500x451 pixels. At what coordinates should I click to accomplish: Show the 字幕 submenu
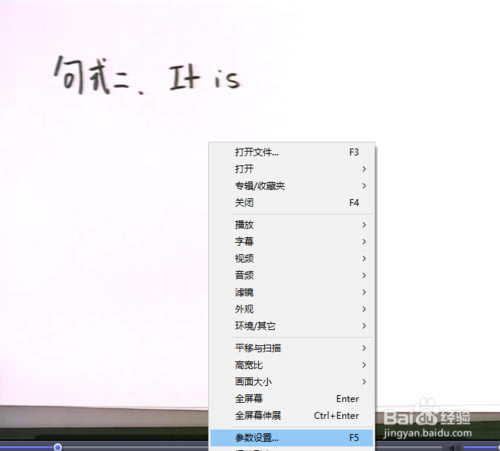(x=292, y=242)
